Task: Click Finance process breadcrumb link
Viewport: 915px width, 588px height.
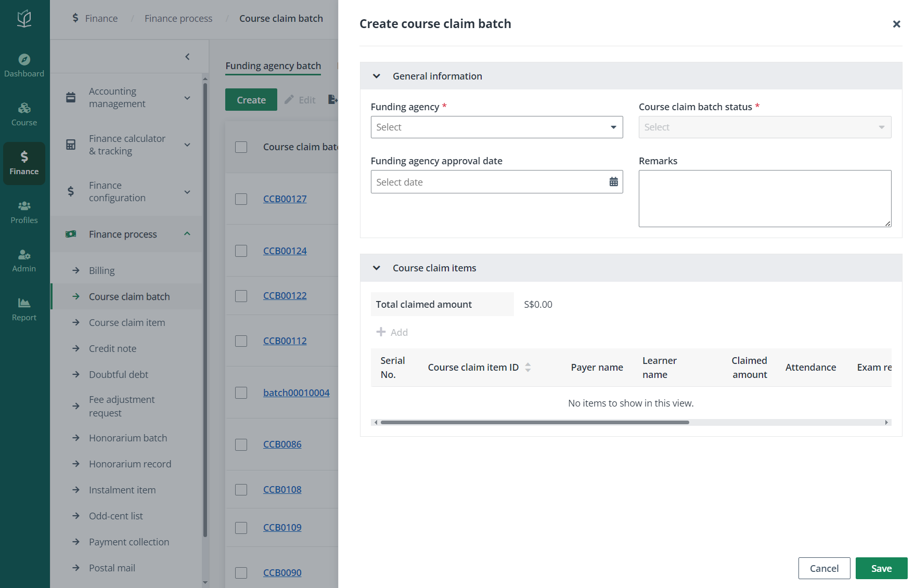Action: [178, 18]
